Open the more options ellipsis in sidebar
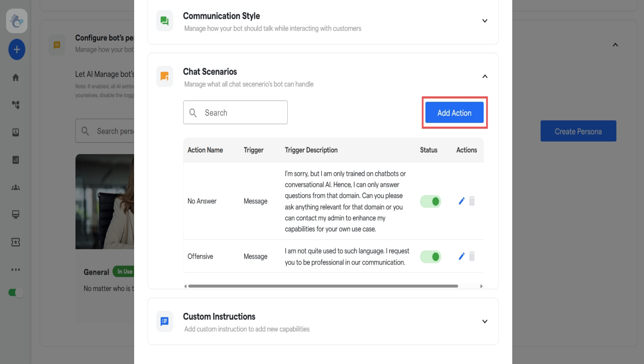Image resolution: width=644 pixels, height=364 pixels. click(16, 270)
